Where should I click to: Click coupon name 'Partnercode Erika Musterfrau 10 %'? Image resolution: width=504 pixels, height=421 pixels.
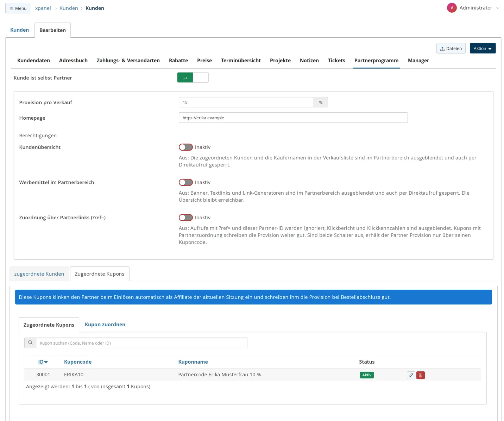click(x=220, y=375)
